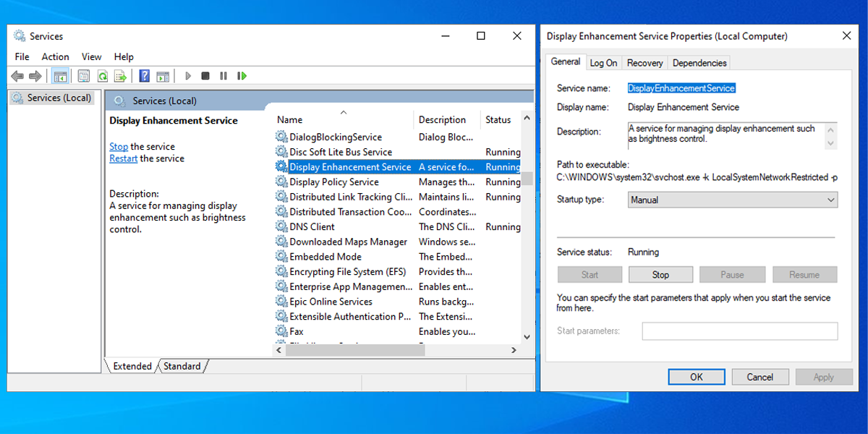The image size is (868, 434).
Task: Click the Restart service toolbar icon
Action: (x=241, y=76)
